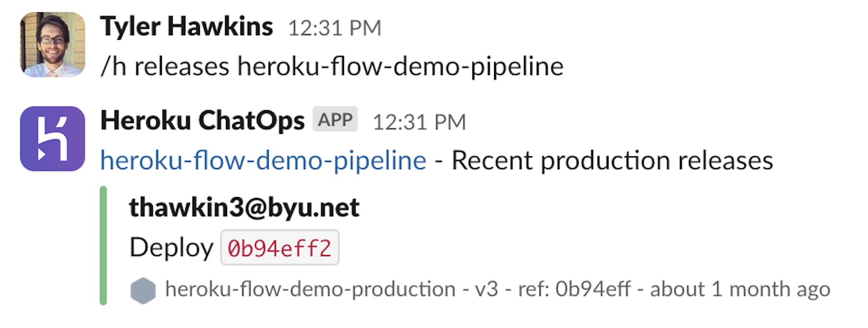Viewport: 868px width, 328px height.
Task: Click the red 0b94eff2 commit code
Action: [279, 248]
